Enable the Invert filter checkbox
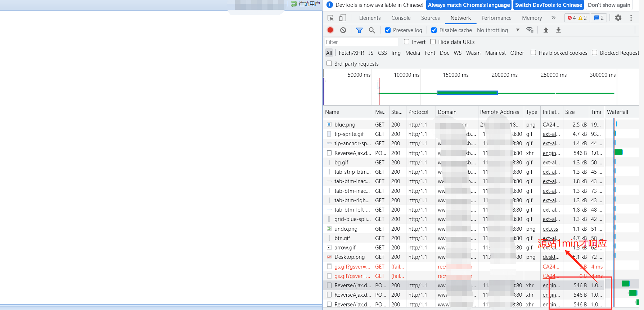This screenshot has width=644, height=310. click(x=407, y=42)
